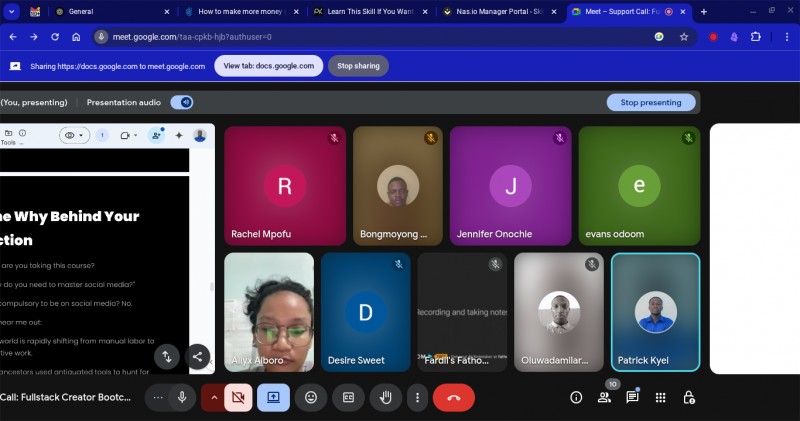Open chat with everyone panel
This screenshot has width=800, height=421.
pyautogui.click(x=632, y=397)
